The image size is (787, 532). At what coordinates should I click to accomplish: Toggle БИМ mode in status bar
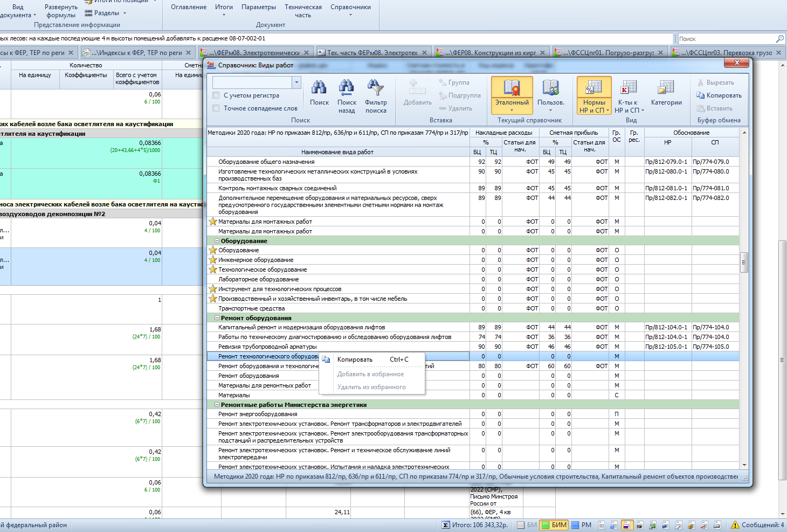(x=554, y=525)
